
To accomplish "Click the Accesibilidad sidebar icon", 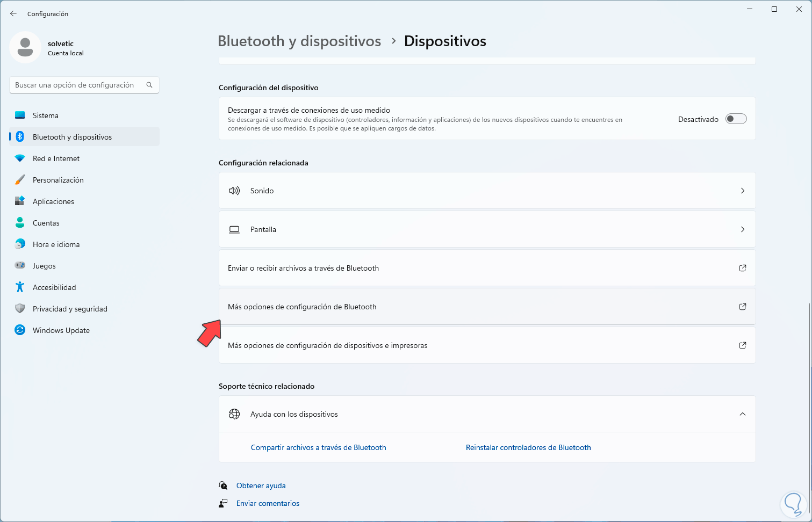I will click(x=20, y=287).
